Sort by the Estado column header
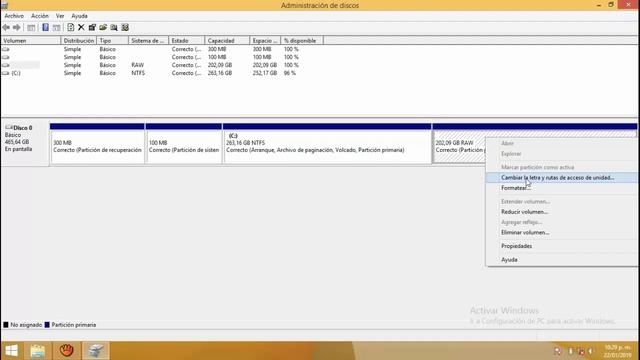 187,41
